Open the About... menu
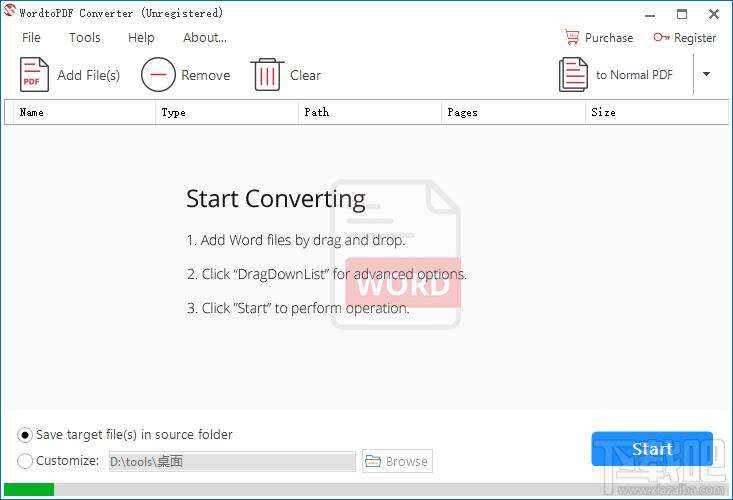Screen dimensions: 733x500 205,37
